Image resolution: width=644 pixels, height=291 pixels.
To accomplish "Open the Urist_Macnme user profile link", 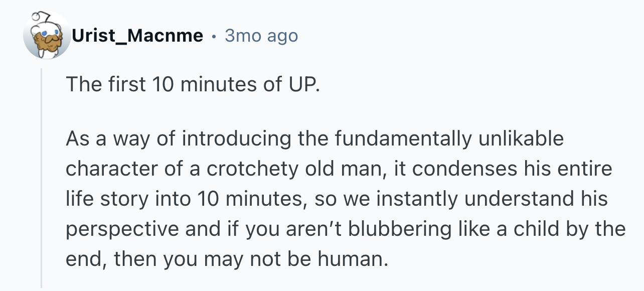I will (137, 36).
